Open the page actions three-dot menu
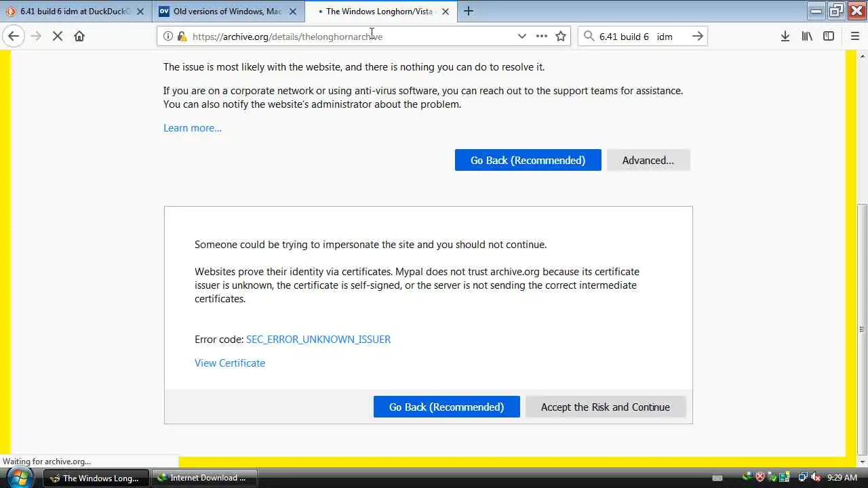Image resolution: width=868 pixels, height=488 pixels. click(x=541, y=36)
